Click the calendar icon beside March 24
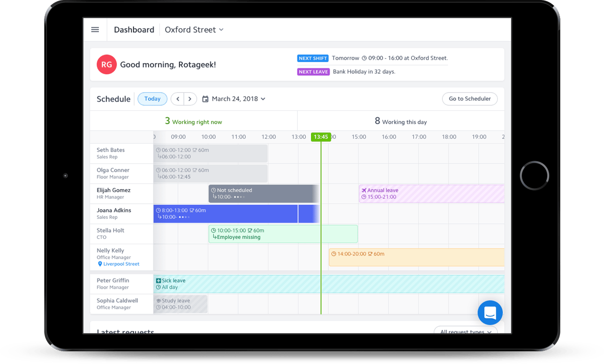The height and width of the screenshot is (364, 604). pos(205,99)
